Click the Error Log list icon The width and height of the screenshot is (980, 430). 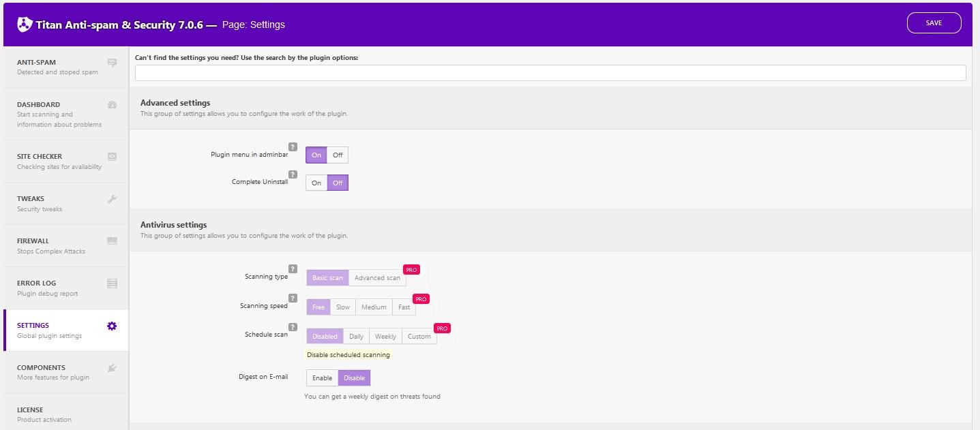coord(113,283)
